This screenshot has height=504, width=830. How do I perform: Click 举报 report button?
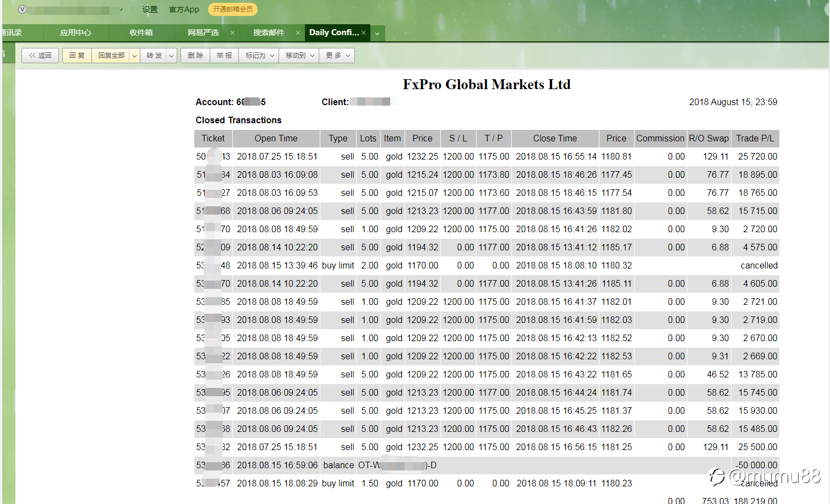[224, 56]
